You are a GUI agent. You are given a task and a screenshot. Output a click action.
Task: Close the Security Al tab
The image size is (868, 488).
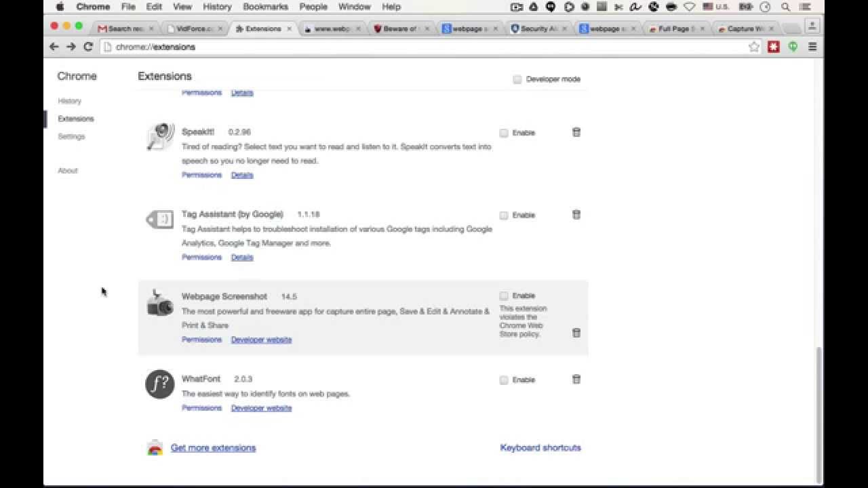[565, 29]
